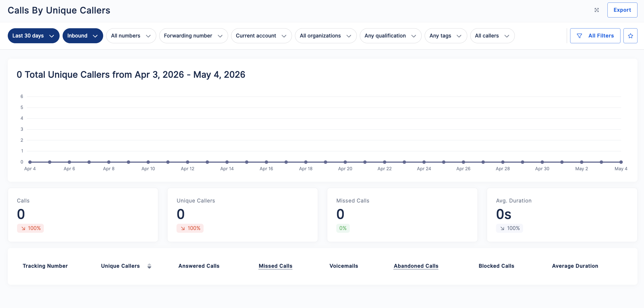Expand the All organizations filter
The image size is (644, 308).
pyautogui.click(x=326, y=36)
